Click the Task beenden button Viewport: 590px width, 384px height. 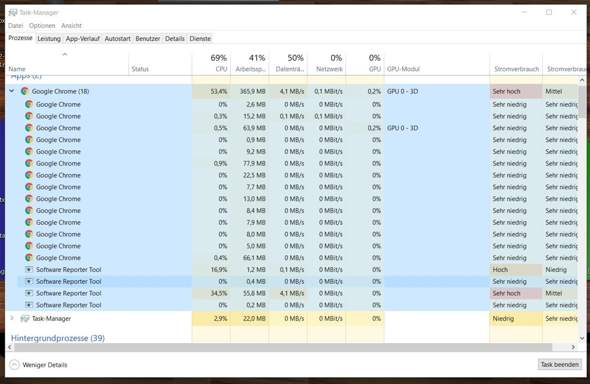pyautogui.click(x=560, y=364)
